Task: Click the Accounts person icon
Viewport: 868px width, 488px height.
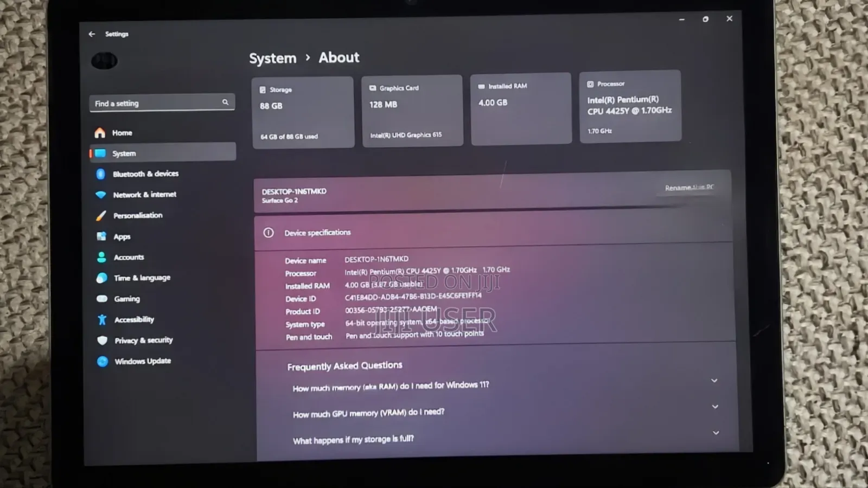Action: pos(101,257)
